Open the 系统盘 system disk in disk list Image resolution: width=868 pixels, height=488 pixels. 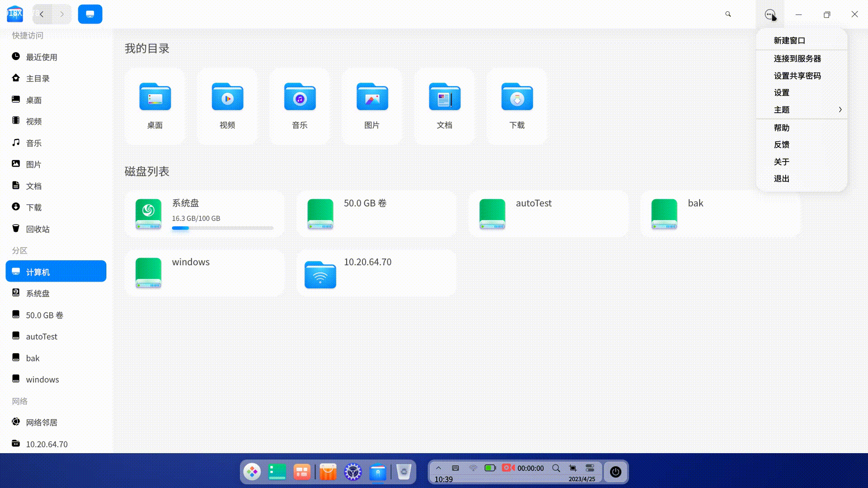point(205,214)
